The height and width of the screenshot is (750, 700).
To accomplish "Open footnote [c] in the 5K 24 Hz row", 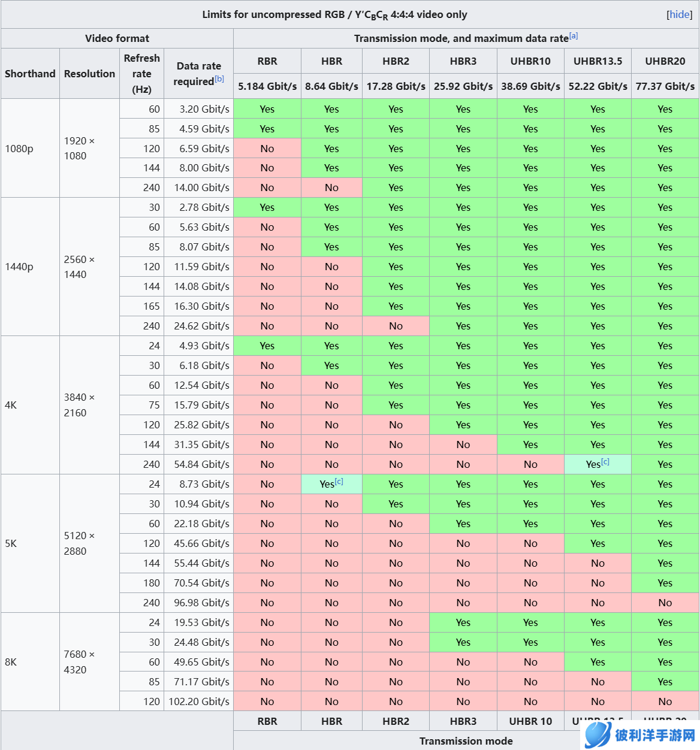I will pyautogui.click(x=339, y=482).
